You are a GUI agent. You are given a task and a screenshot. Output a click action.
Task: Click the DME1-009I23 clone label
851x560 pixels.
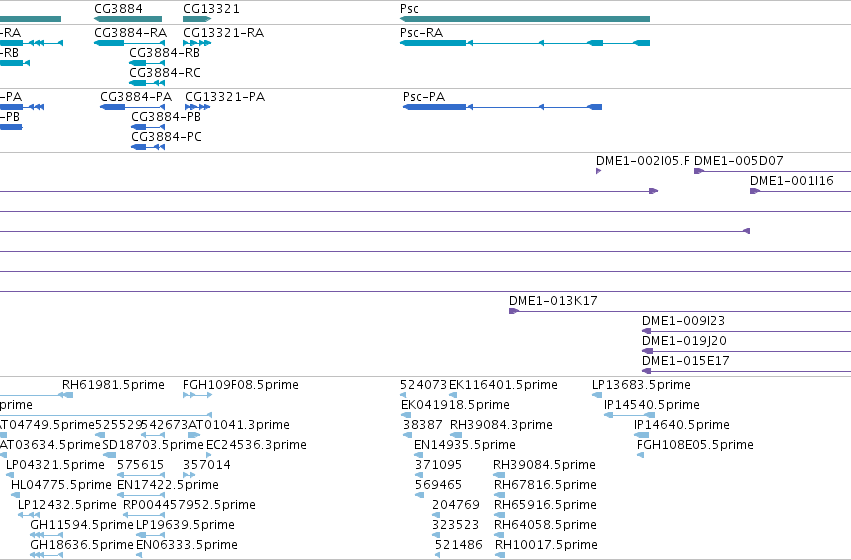click(x=683, y=321)
